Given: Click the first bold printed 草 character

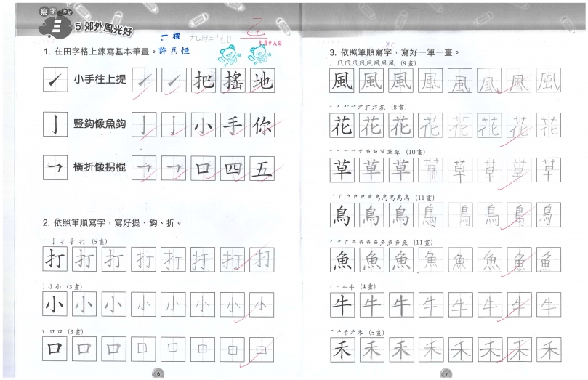Looking at the screenshot, I should 342,170.
